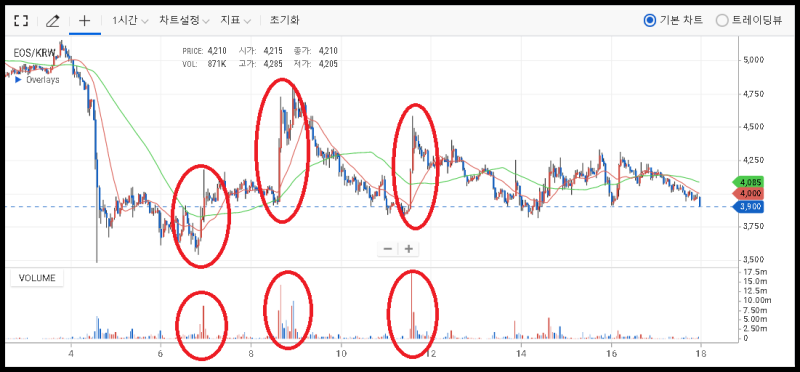800x372 pixels.
Task: Open the 1시간 interval dropdown
Action: click(x=130, y=20)
